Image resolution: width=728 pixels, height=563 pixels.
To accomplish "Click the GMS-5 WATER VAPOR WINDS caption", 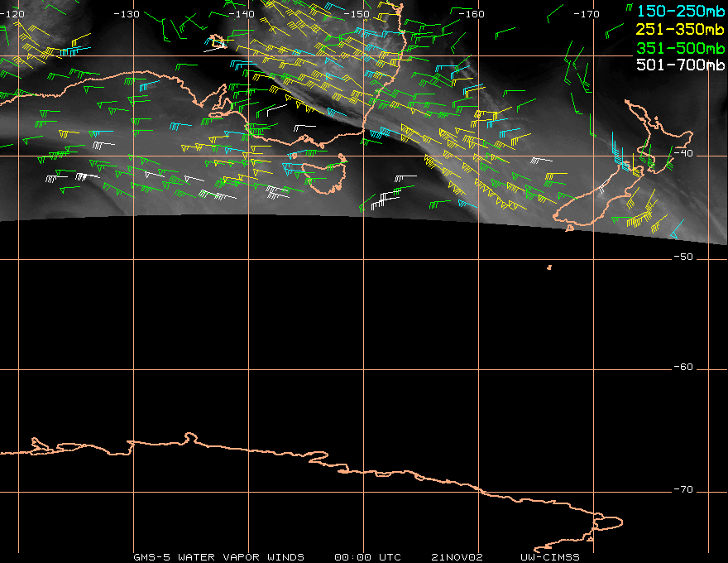I will (218, 556).
